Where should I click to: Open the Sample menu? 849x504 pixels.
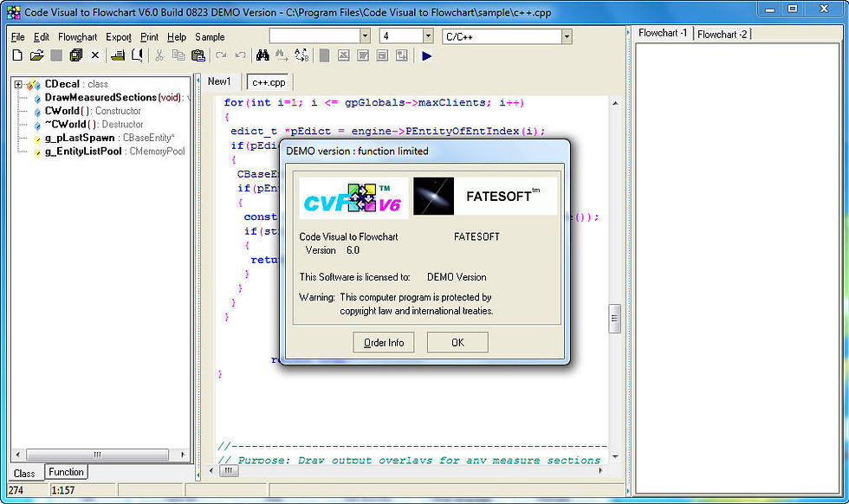coord(210,37)
